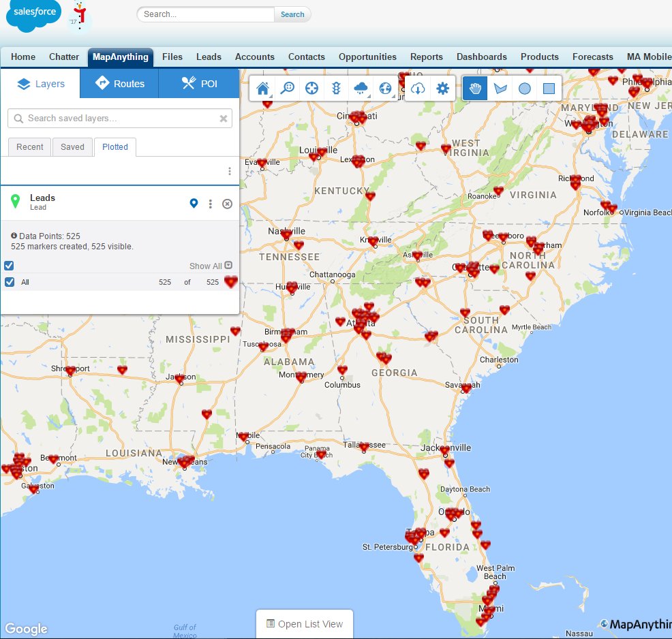This screenshot has width=672, height=639.
Task: Click the snowman '17 seasonal icon
Action: pos(79,16)
